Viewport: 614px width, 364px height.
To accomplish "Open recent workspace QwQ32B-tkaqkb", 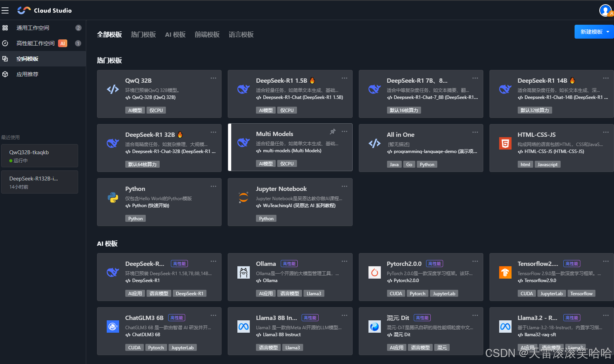I will [x=39, y=156].
